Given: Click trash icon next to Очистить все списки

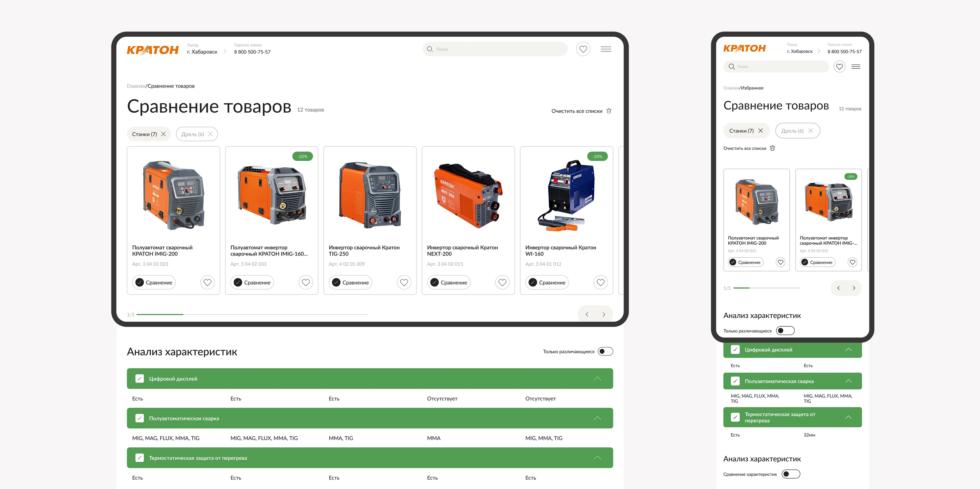Looking at the screenshot, I should click(609, 111).
